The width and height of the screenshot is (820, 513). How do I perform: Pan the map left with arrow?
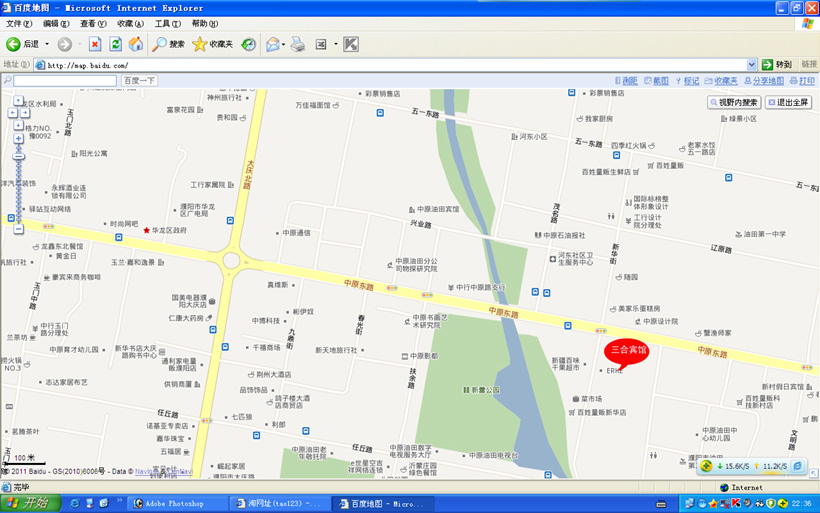[13, 113]
